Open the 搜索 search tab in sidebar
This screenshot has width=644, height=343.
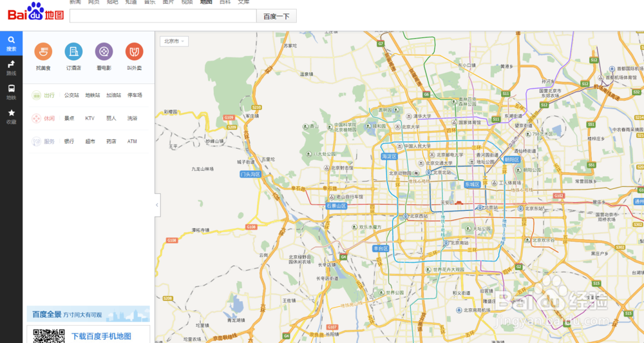[x=11, y=43]
